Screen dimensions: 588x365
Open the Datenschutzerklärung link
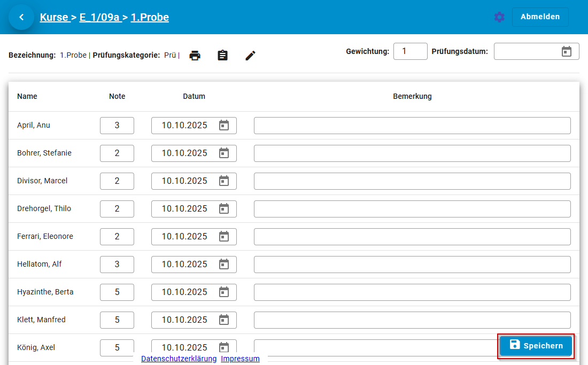pos(179,359)
